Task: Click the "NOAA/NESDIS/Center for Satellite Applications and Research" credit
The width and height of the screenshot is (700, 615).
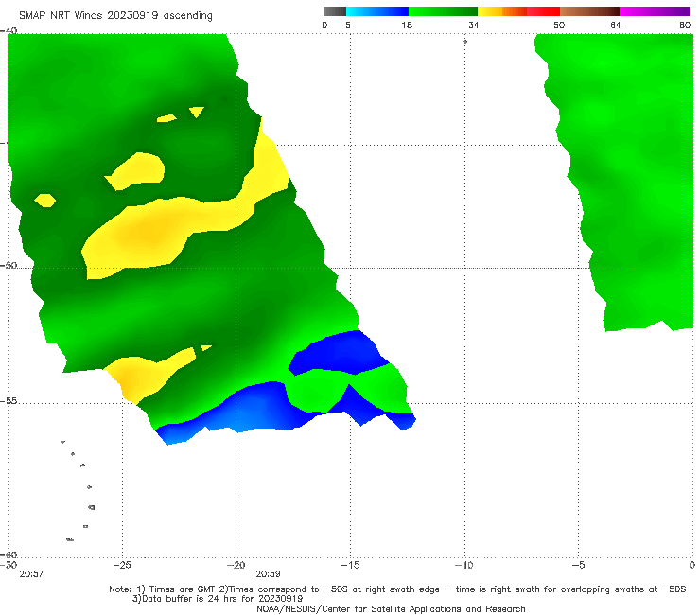Action: pyautogui.click(x=391, y=608)
